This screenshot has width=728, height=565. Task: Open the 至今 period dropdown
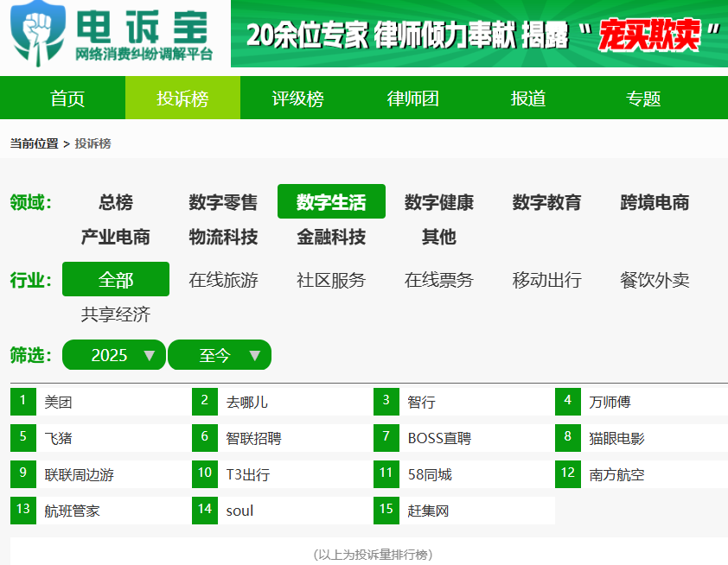219,355
